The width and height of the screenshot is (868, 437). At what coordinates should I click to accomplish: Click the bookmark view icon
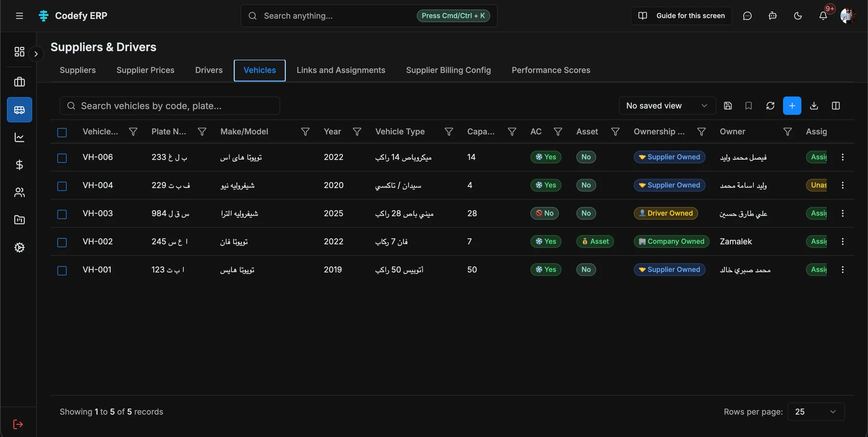pos(748,106)
